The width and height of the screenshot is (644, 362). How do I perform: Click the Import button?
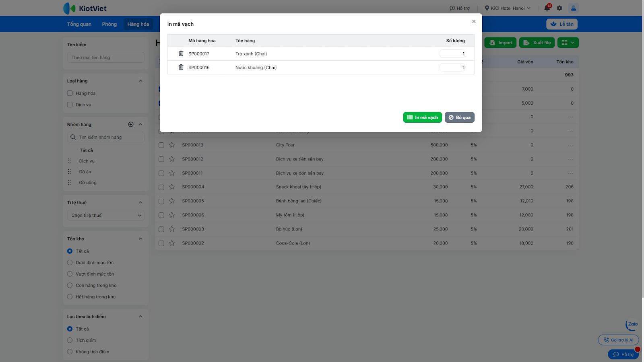(500, 43)
